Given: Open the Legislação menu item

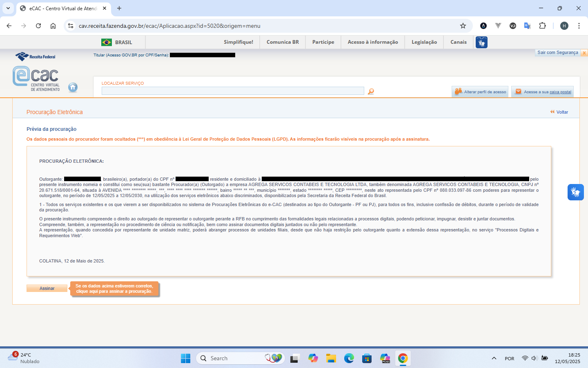Looking at the screenshot, I should (424, 42).
